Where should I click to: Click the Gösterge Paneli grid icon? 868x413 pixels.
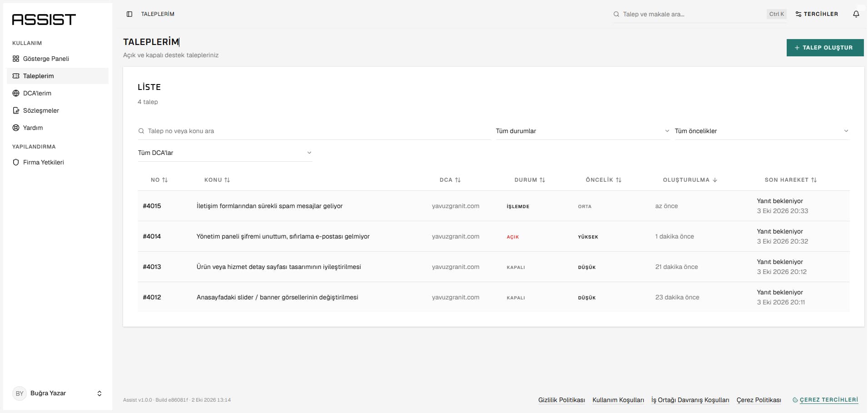(x=16, y=59)
